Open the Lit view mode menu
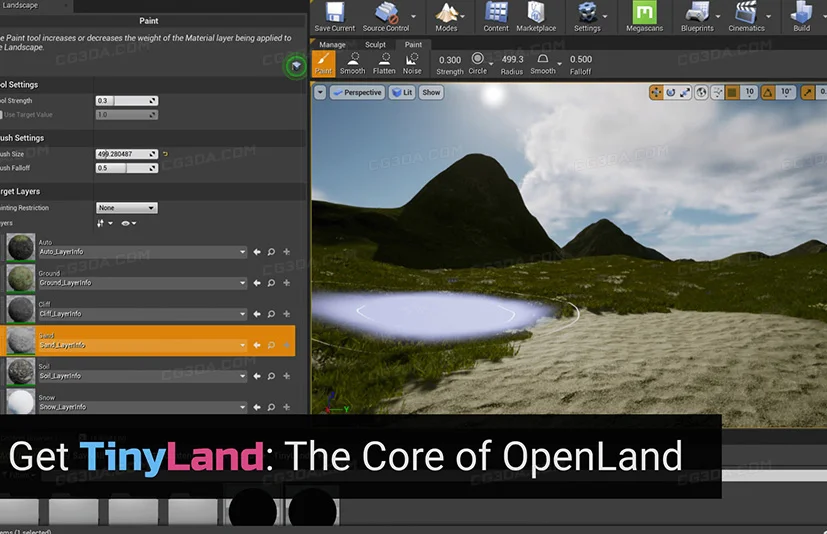The width and height of the screenshot is (827, 534). pyautogui.click(x=402, y=92)
